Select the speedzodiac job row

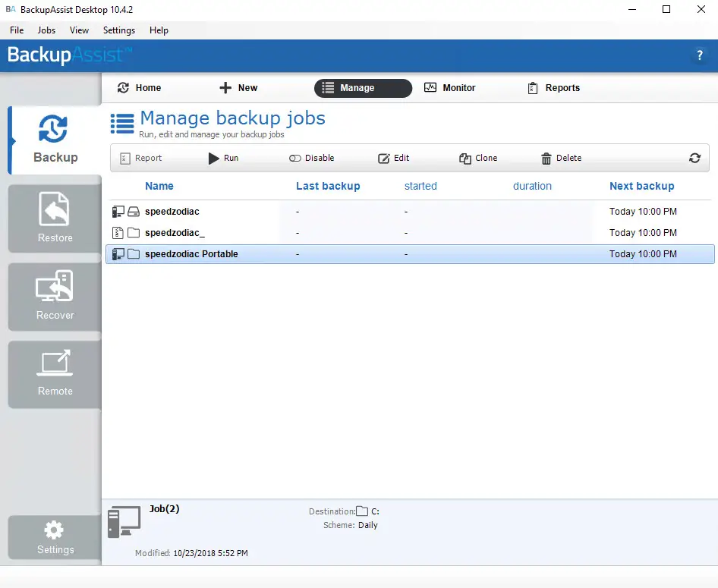410,212
